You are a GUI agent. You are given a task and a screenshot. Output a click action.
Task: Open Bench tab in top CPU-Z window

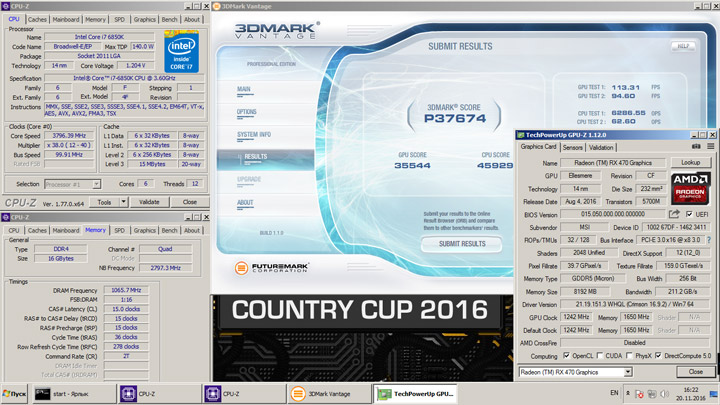click(x=169, y=19)
